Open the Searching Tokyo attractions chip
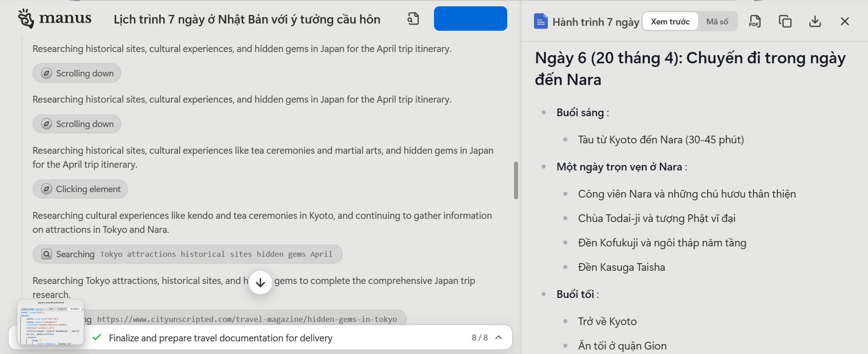868x354 pixels. click(187, 254)
